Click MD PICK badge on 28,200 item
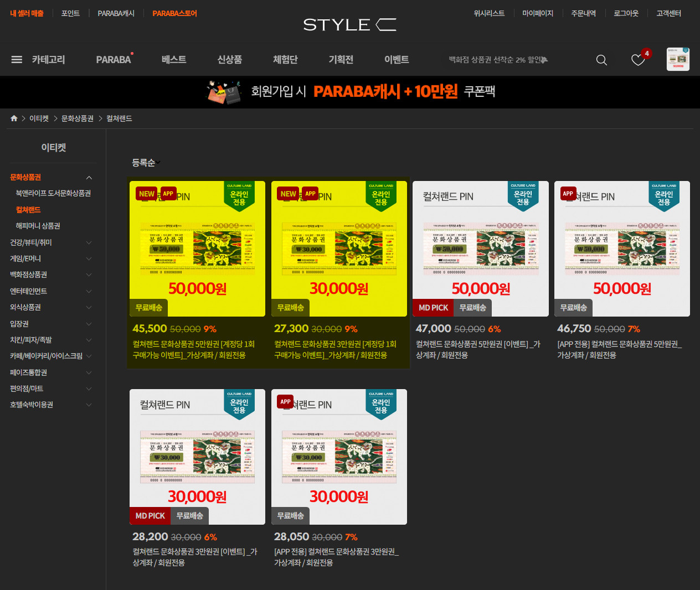This screenshot has height=590, width=700. [150, 516]
